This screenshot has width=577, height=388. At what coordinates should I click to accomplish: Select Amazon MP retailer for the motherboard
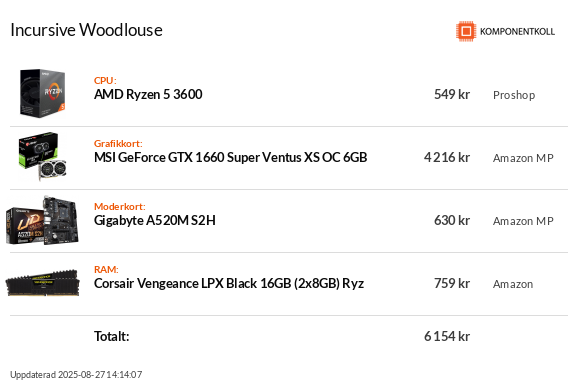coord(523,221)
